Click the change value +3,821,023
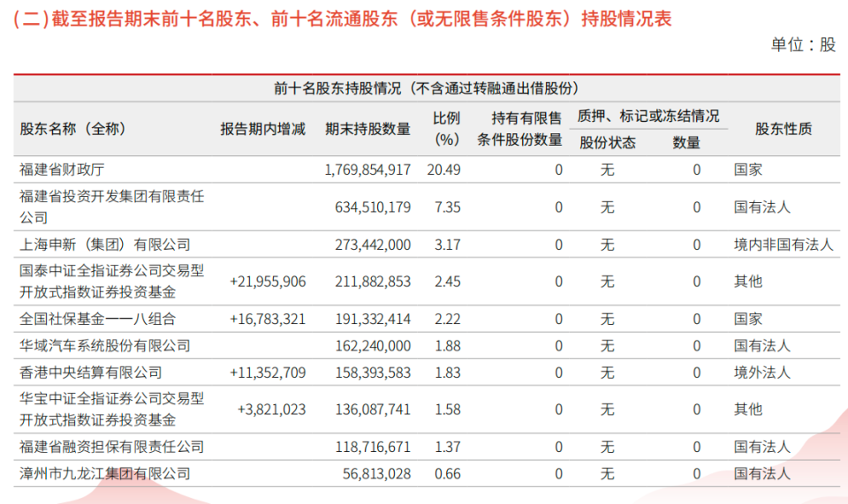This screenshot has width=848, height=504. click(x=271, y=410)
